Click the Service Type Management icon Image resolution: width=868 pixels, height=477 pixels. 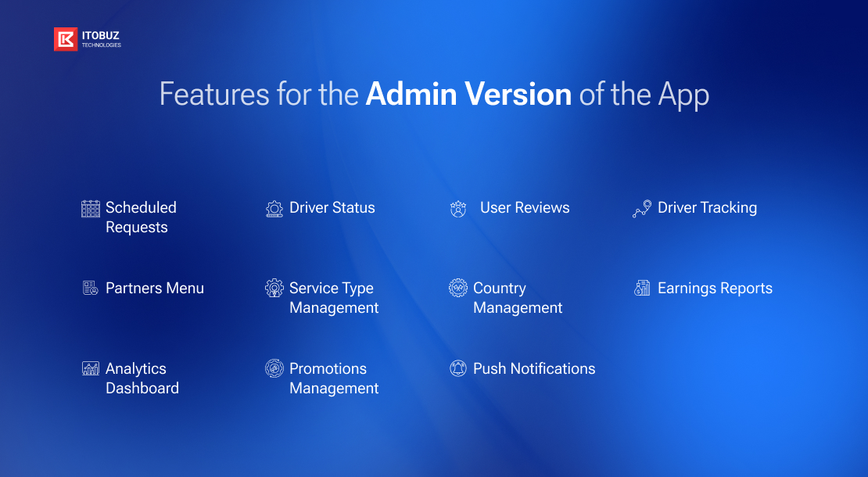(274, 288)
